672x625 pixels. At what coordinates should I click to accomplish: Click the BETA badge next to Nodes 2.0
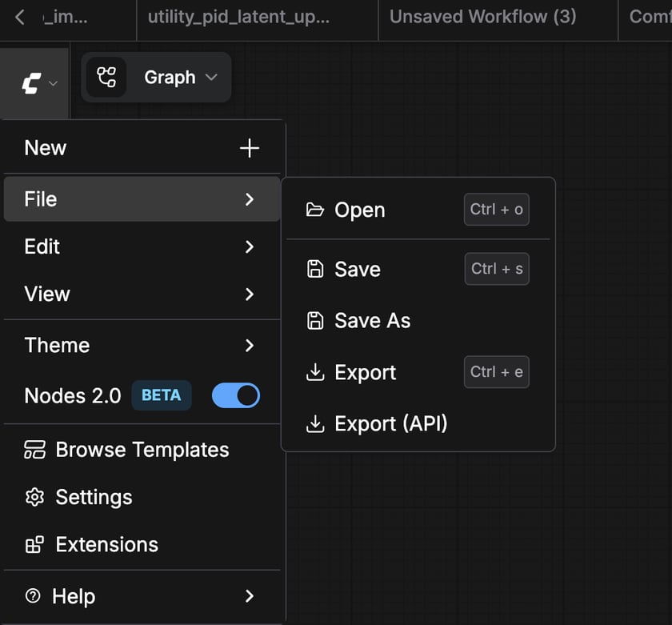pyautogui.click(x=161, y=395)
